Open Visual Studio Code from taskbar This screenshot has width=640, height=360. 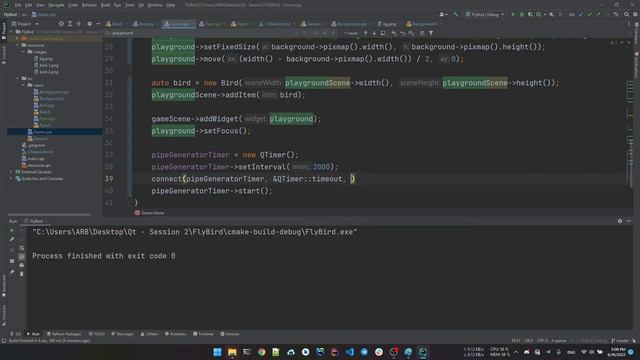point(350,352)
